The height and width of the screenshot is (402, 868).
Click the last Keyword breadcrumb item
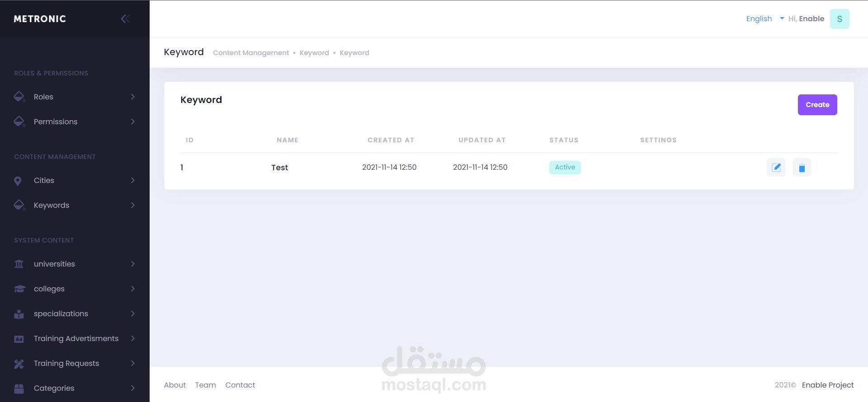click(354, 53)
